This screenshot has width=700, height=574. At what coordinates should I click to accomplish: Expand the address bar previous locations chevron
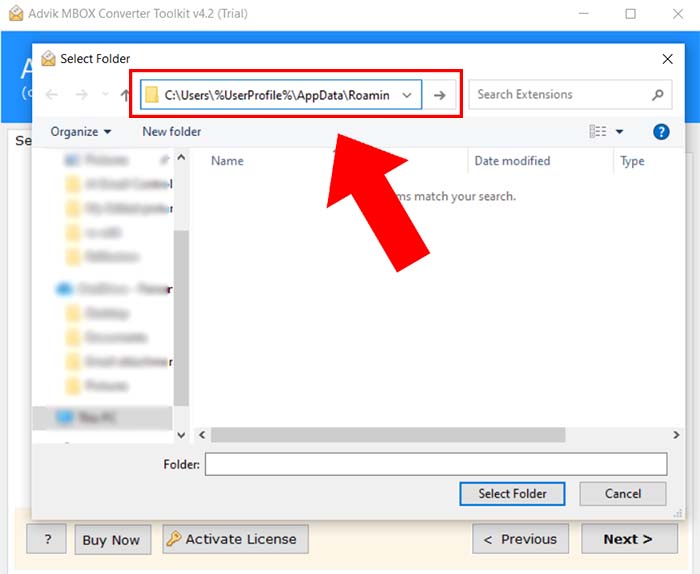(407, 95)
